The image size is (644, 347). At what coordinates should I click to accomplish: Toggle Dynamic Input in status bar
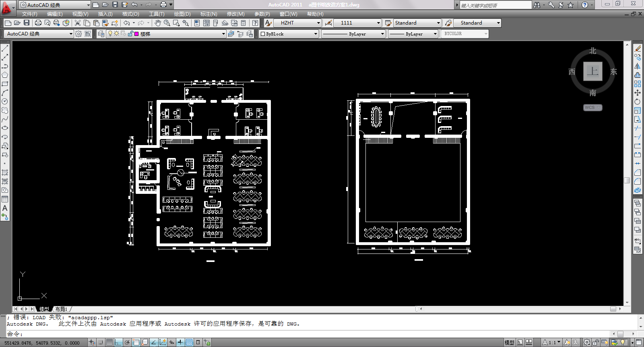(x=171, y=343)
